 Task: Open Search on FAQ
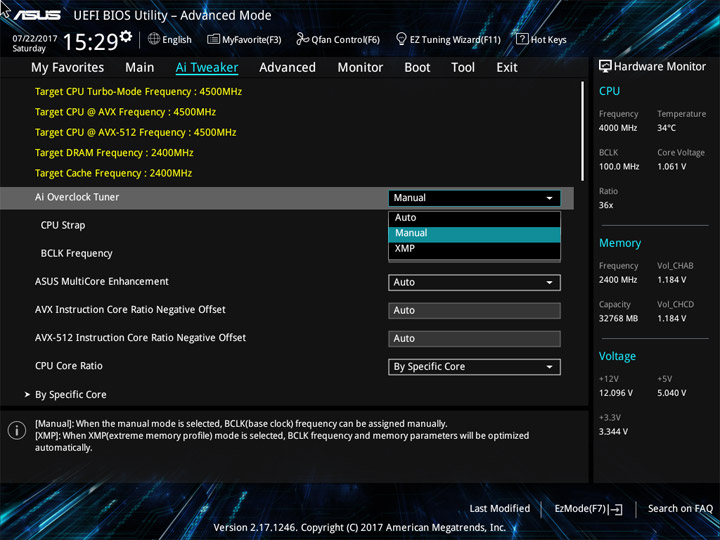680,508
